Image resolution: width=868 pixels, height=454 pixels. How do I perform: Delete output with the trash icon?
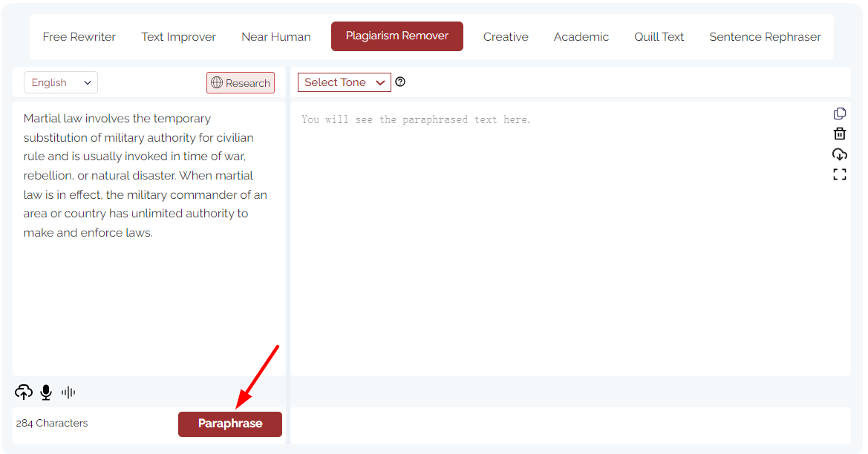840,134
